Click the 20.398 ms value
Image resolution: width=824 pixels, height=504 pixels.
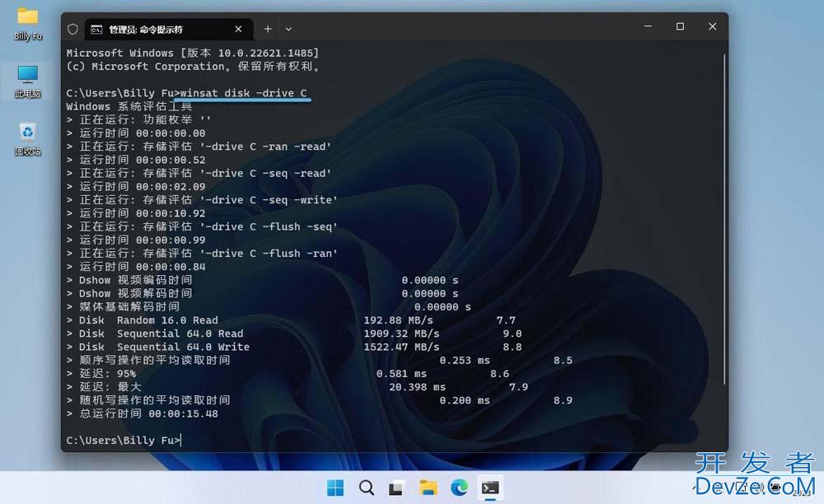click(417, 387)
